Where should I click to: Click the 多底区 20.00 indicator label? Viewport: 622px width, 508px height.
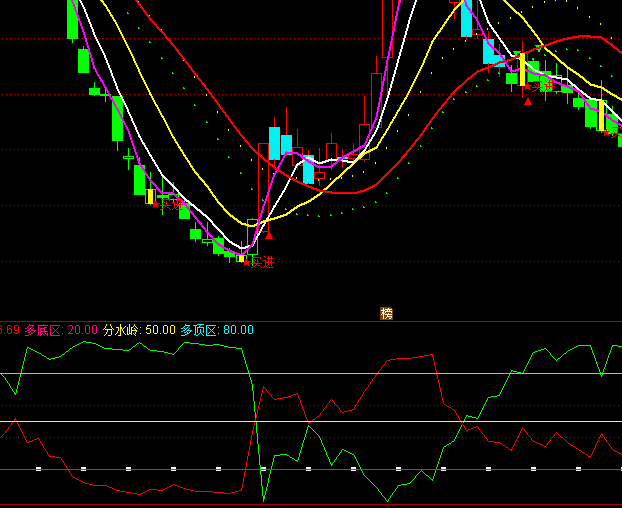(x=62, y=330)
